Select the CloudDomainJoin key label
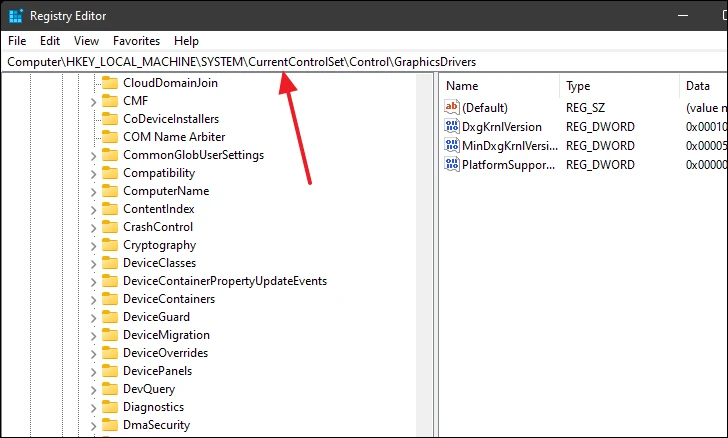The width and height of the screenshot is (728, 438). coord(170,83)
